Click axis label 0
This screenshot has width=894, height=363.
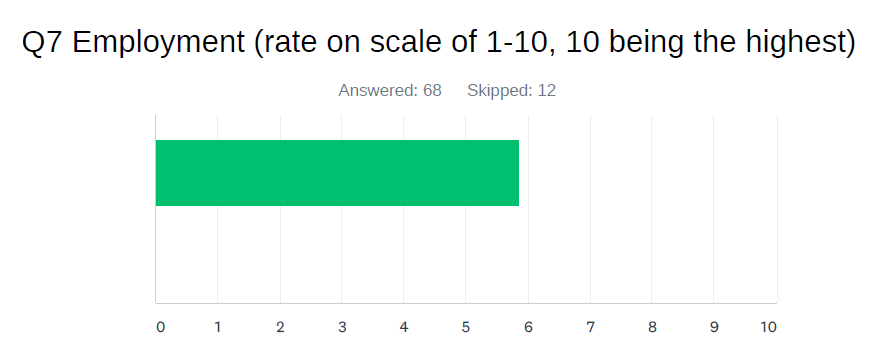(x=161, y=327)
